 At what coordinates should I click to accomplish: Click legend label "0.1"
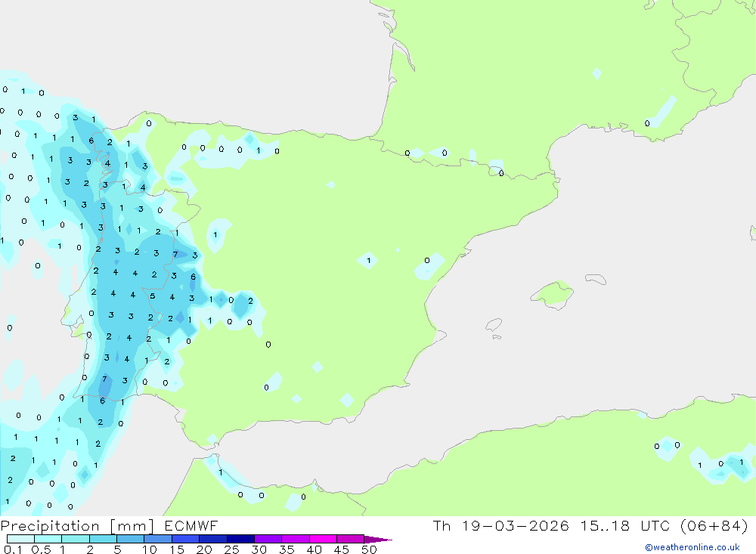point(13,549)
